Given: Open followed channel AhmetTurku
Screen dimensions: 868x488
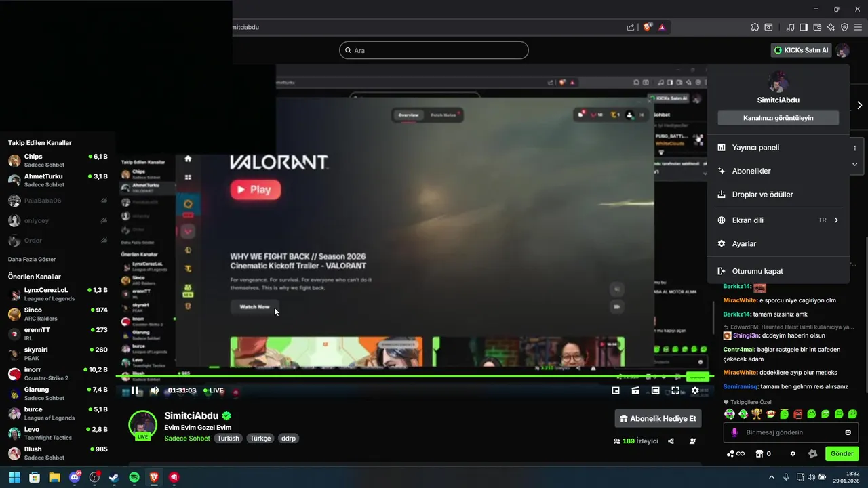Looking at the screenshot, I should (58, 180).
